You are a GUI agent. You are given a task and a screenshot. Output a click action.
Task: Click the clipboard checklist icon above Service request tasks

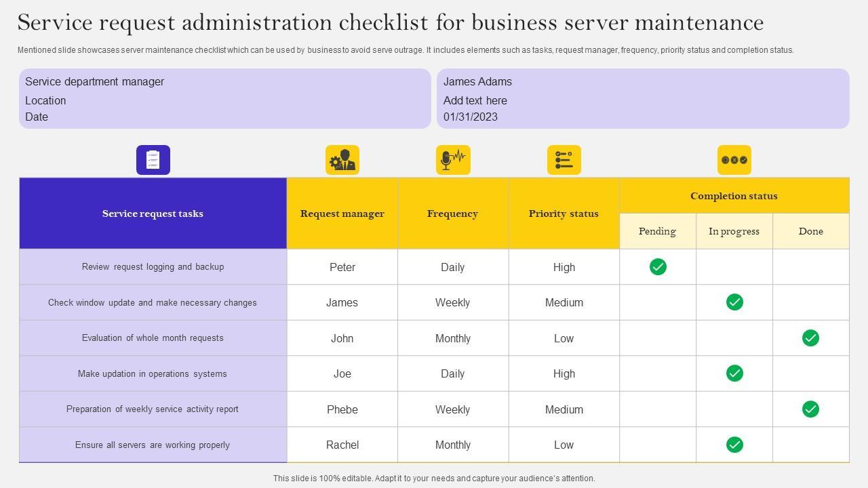[153, 160]
